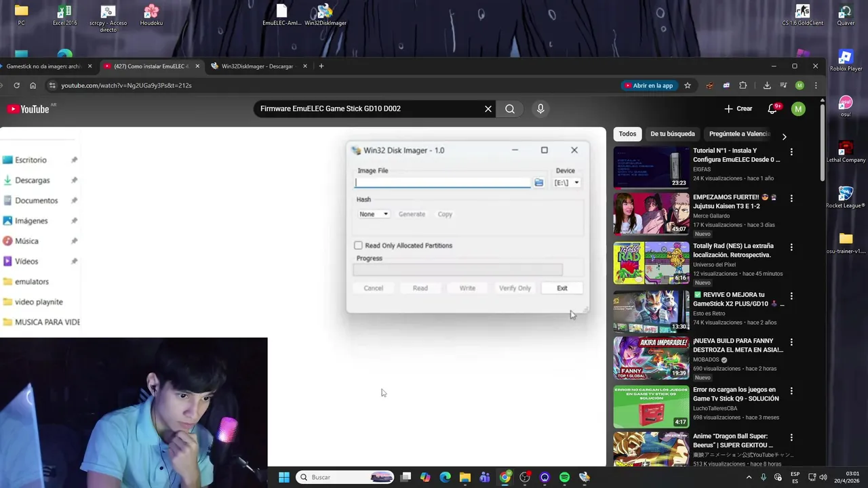This screenshot has width=868, height=488.
Task: Open a new browser tab
Action: coord(321,66)
